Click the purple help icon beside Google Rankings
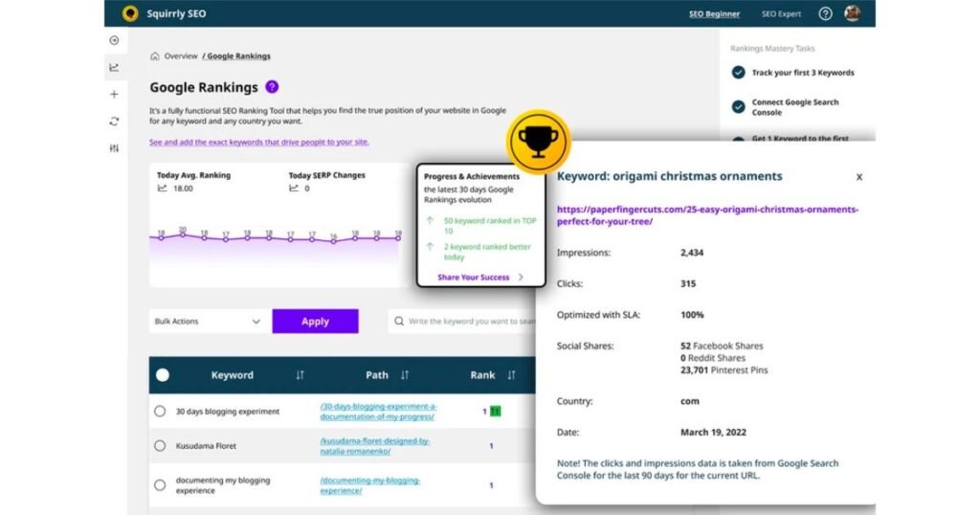980x515 pixels. (x=272, y=87)
